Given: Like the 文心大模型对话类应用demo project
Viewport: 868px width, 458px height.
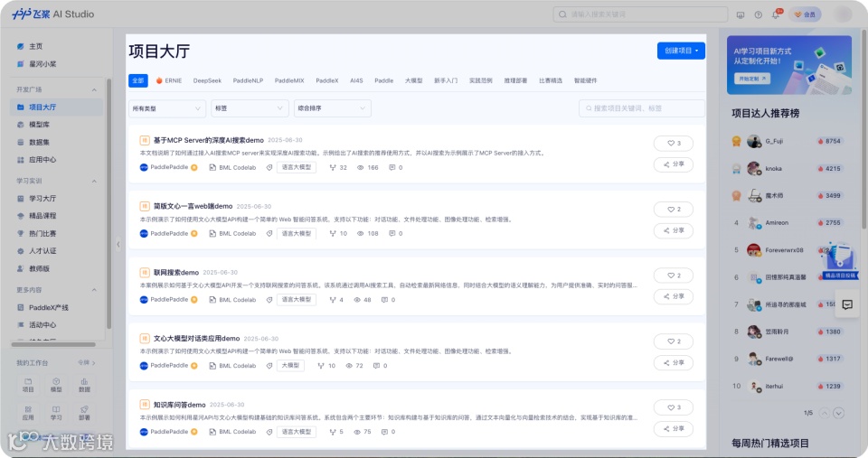Looking at the screenshot, I should pos(673,341).
